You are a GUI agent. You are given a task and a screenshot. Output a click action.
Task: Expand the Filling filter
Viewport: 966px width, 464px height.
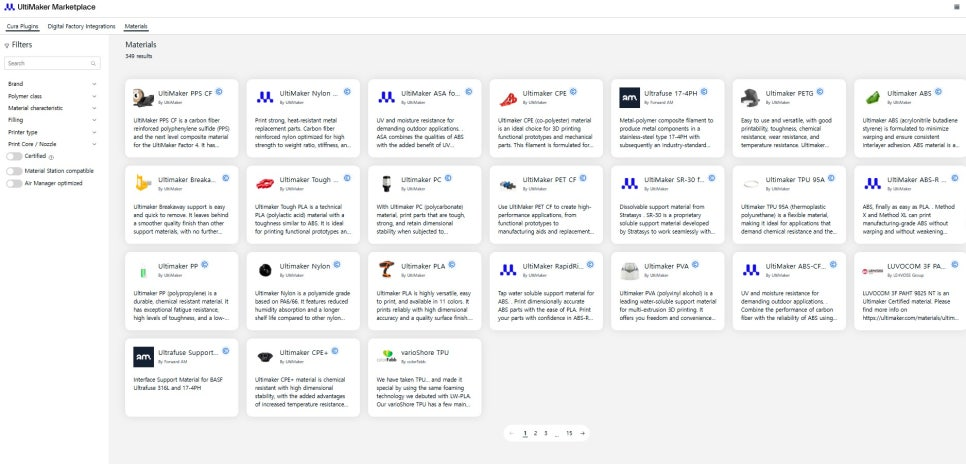52,120
